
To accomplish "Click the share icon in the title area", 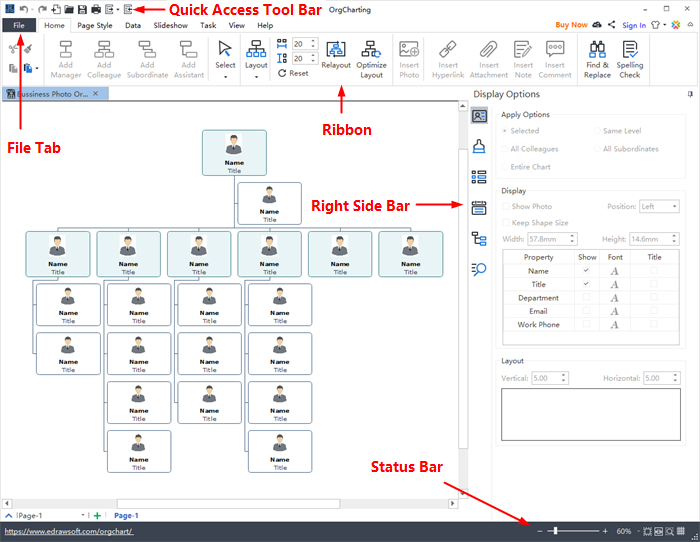I will pyautogui.click(x=611, y=25).
